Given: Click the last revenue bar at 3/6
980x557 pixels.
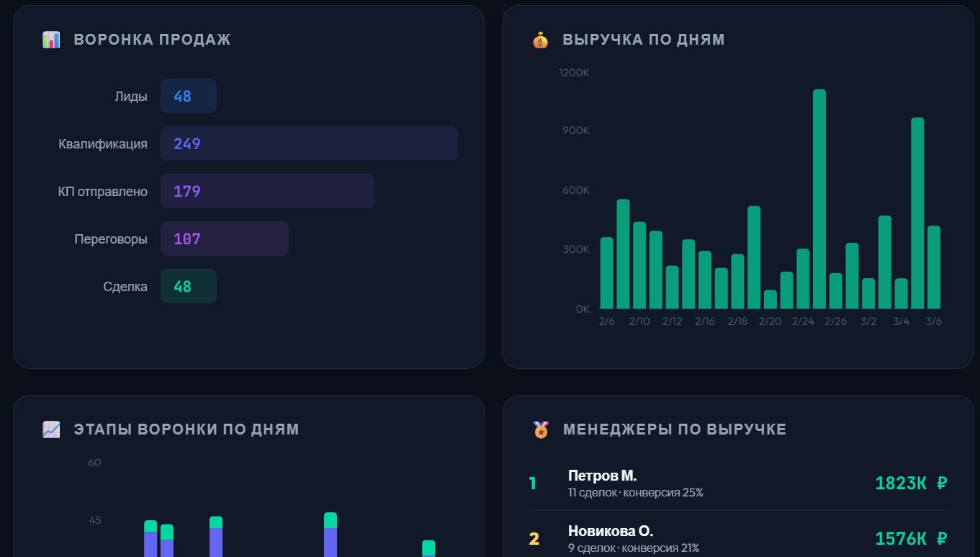Looking at the screenshot, I should 934,267.
